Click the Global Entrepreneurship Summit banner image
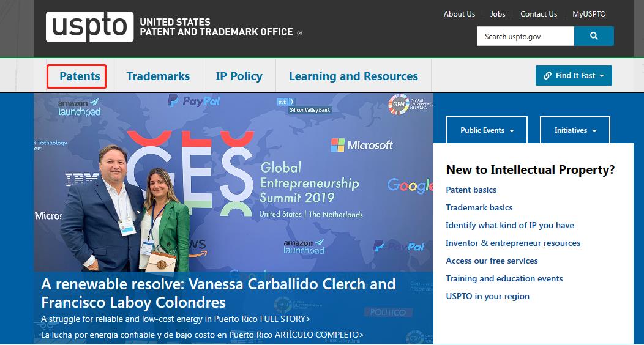 233,182
